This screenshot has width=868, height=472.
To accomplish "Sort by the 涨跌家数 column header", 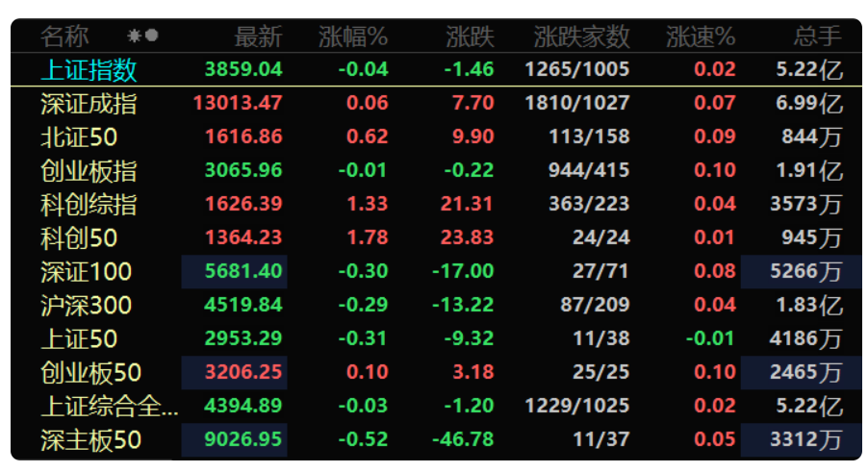I will click(582, 37).
